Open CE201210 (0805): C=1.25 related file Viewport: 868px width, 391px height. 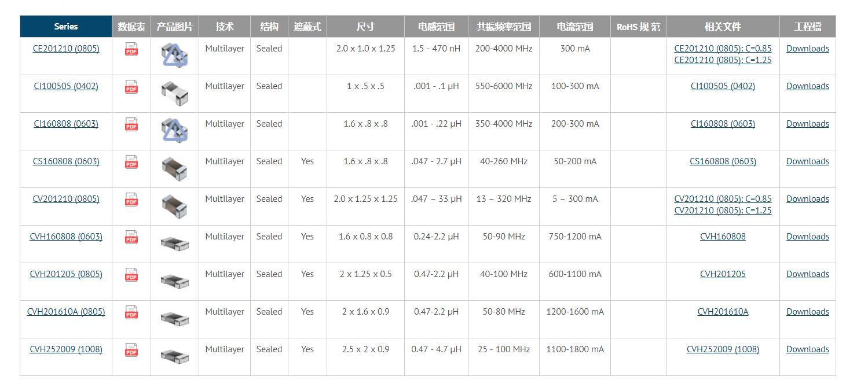[x=723, y=60]
